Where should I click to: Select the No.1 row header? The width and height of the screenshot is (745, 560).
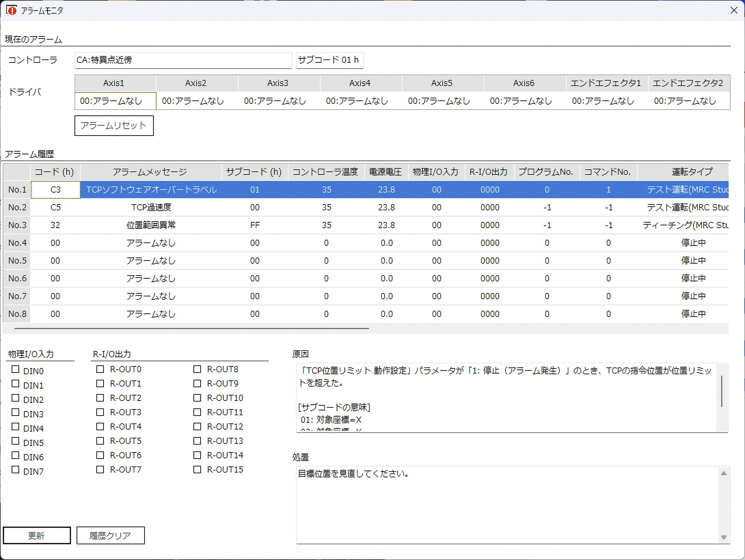17,190
